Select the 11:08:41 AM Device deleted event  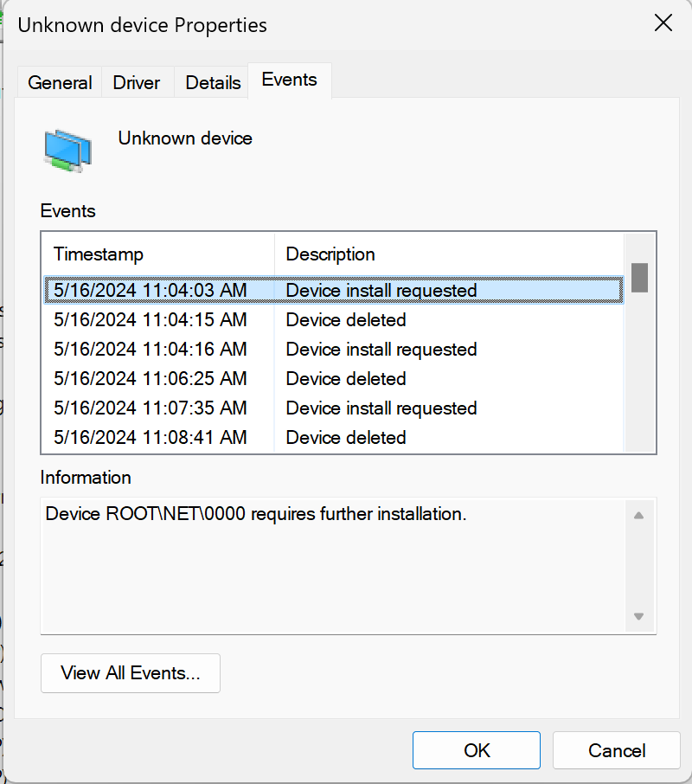coord(333,438)
